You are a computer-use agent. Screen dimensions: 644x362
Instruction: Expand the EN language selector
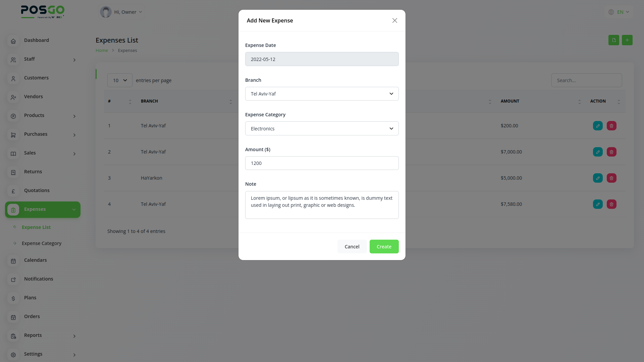(619, 12)
